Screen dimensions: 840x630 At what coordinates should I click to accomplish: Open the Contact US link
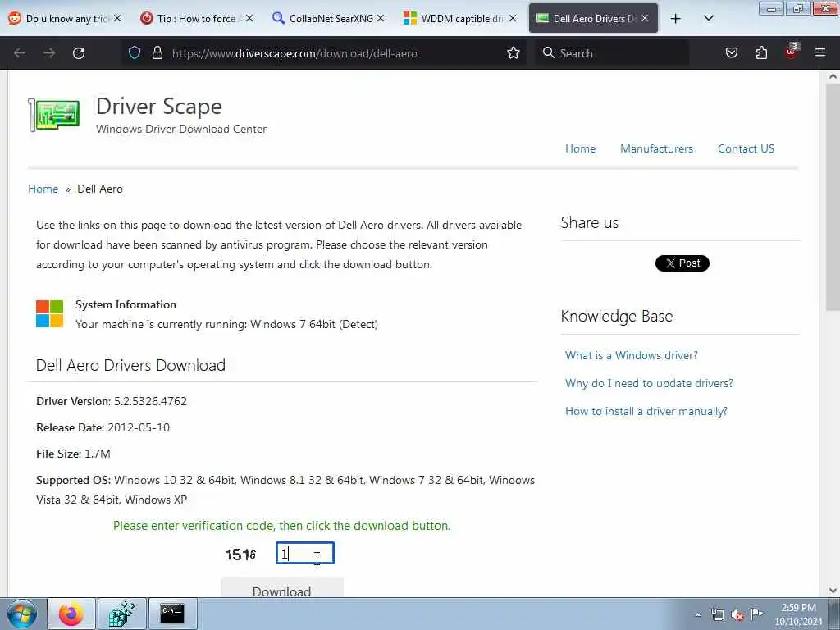[746, 149]
